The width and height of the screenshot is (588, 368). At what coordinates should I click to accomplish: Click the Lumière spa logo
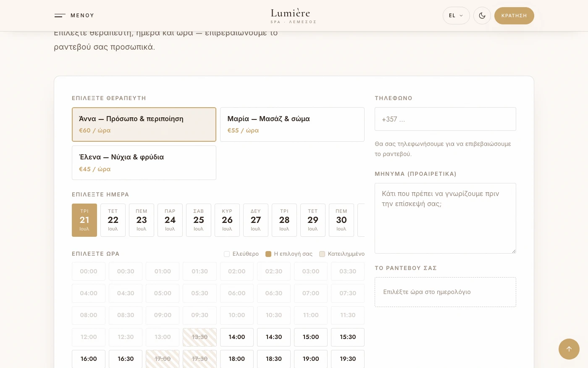[293, 16]
